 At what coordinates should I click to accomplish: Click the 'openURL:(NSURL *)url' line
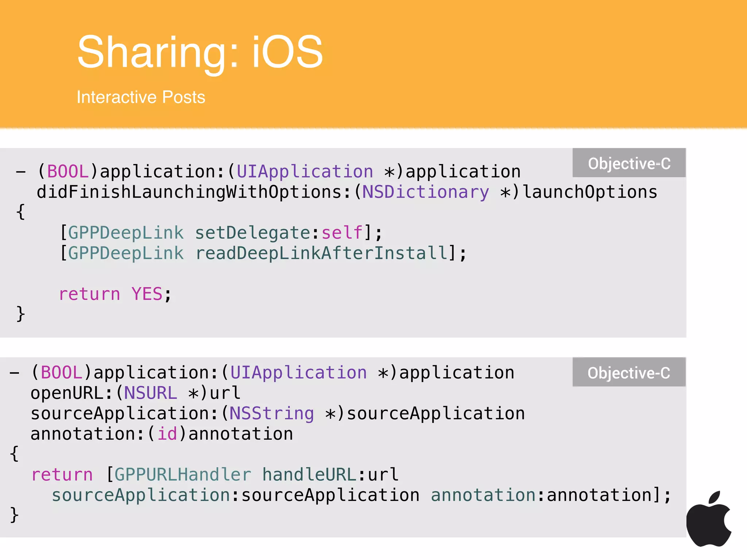pyautogui.click(x=135, y=393)
